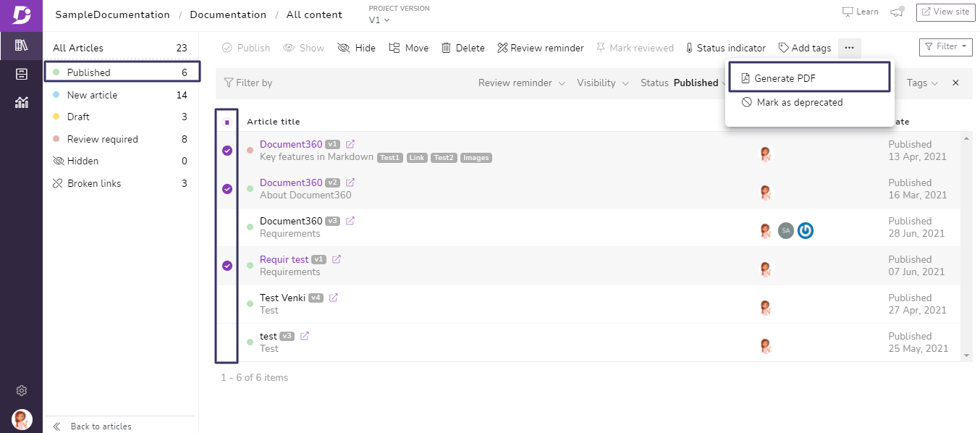Click the user profile avatar at bottom left
The width and height of the screenshot is (980, 433).
(22, 419)
